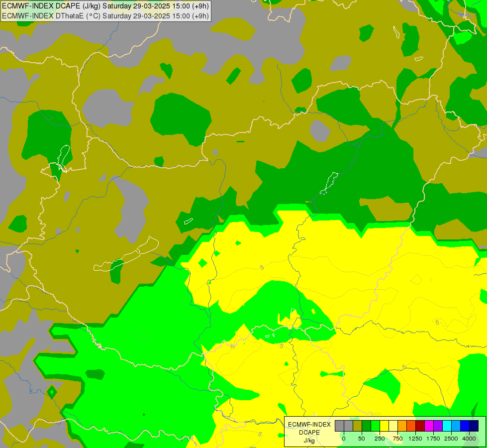This screenshot has height=448, width=487.
Task: Click the magenta legend swatch
Action: (x=429, y=426)
